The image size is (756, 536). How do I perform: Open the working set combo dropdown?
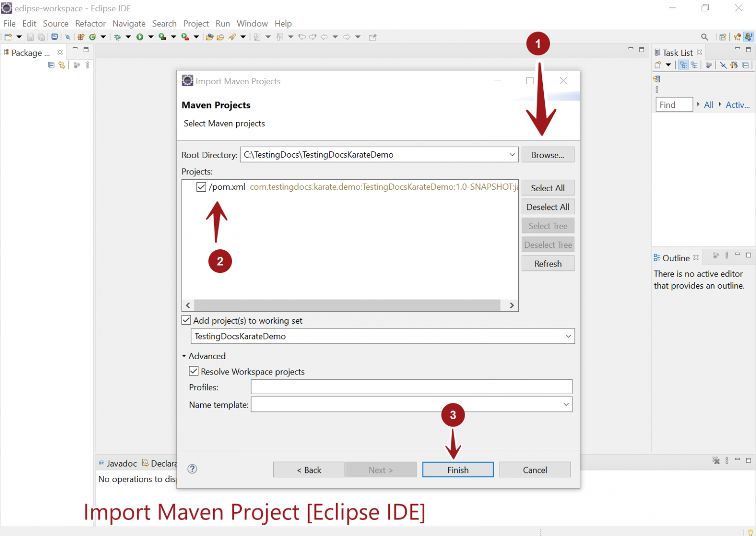pyautogui.click(x=568, y=336)
